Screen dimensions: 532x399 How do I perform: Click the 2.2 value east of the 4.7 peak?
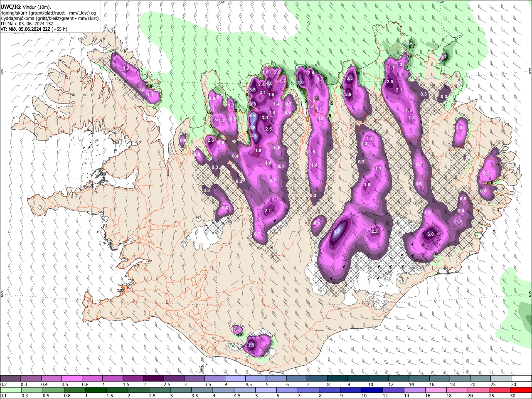tap(374, 231)
